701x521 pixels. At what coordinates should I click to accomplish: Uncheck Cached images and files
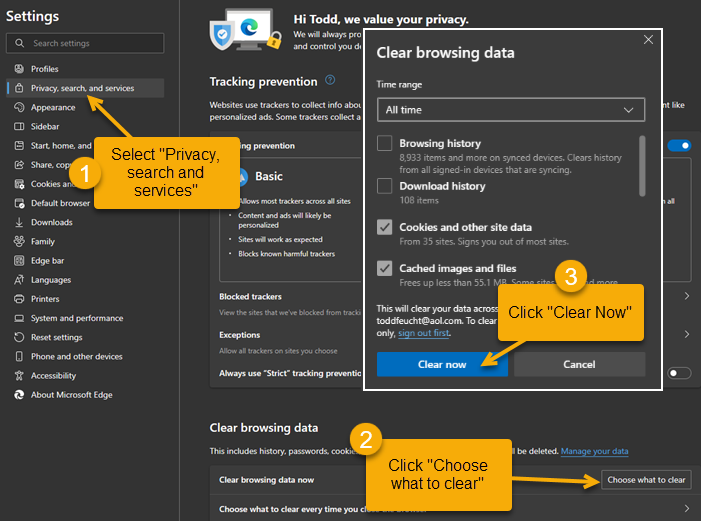(384, 268)
